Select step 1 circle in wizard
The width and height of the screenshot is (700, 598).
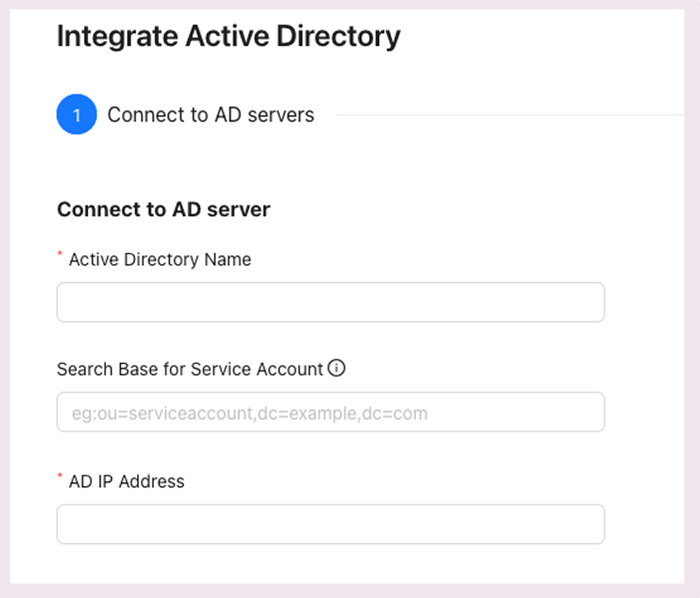(x=77, y=115)
